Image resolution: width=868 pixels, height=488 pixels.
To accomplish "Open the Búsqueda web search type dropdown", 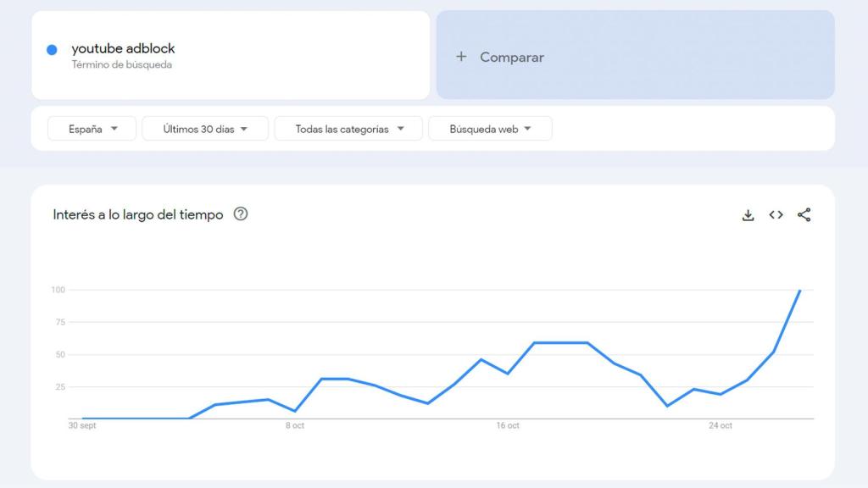I will point(490,129).
